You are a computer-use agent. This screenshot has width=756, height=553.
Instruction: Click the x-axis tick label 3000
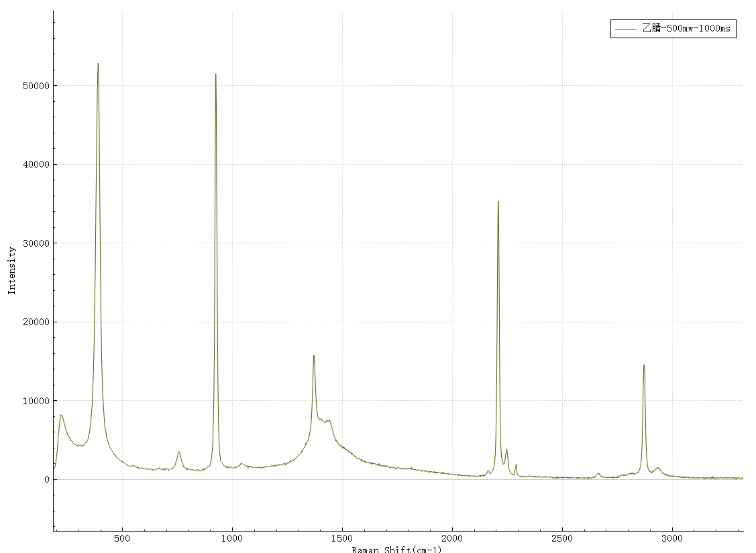click(672, 538)
